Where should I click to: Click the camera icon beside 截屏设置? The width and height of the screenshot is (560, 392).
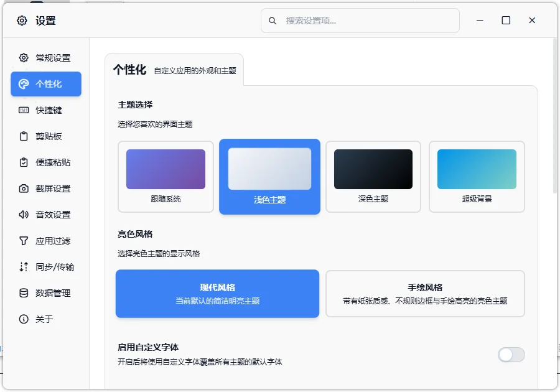point(24,189)
